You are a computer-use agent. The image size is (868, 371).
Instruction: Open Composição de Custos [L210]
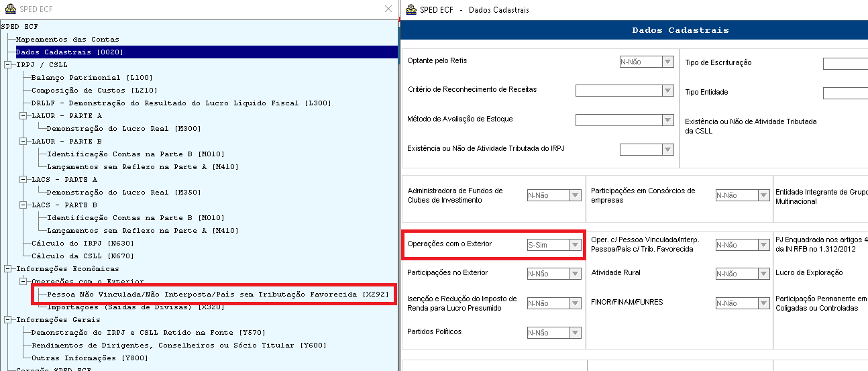click(x=95, y=91)
